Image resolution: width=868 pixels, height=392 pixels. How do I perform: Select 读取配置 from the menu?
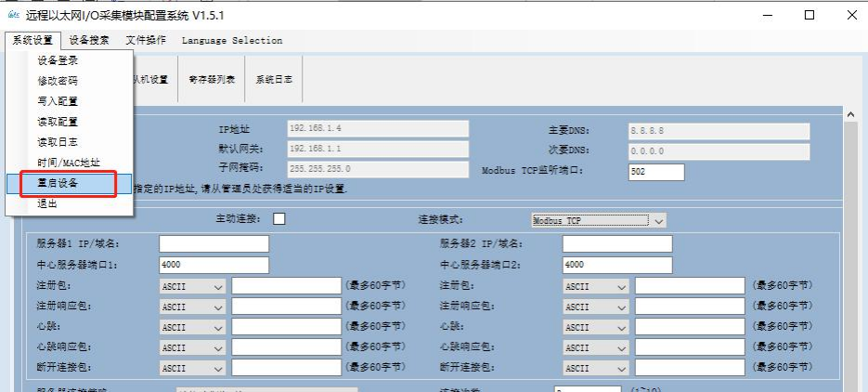(70, 122)
